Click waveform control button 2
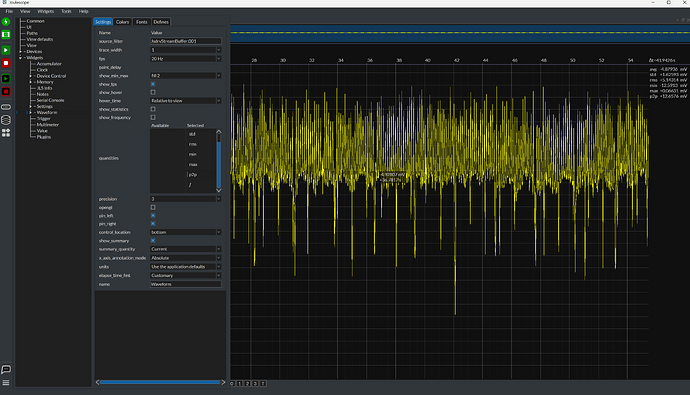690x395 pixels. pos(247,384)
